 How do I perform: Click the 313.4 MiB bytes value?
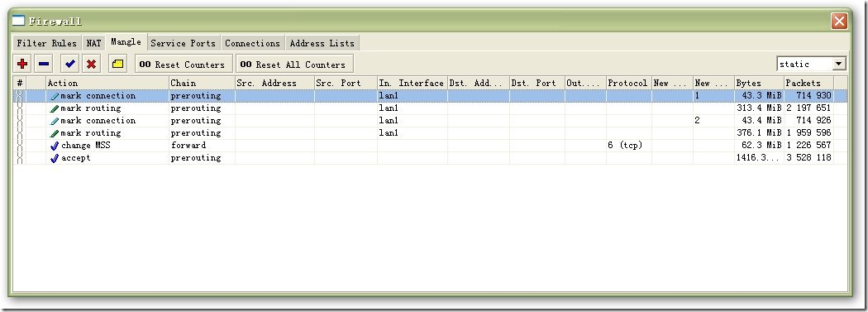[759, 108]
